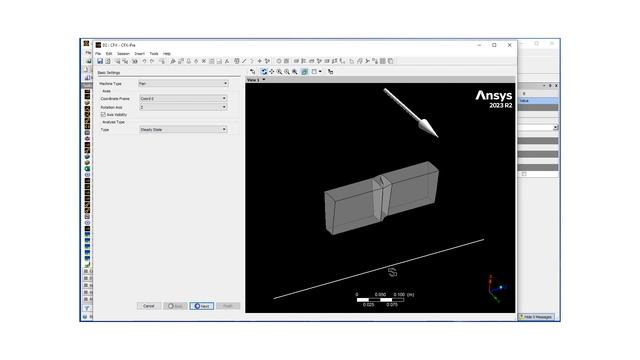This screenshot has width=640, height=360.
Task: Click the last Zoom magnifier icon in the viewer toolbar
Action: (295, 72)
